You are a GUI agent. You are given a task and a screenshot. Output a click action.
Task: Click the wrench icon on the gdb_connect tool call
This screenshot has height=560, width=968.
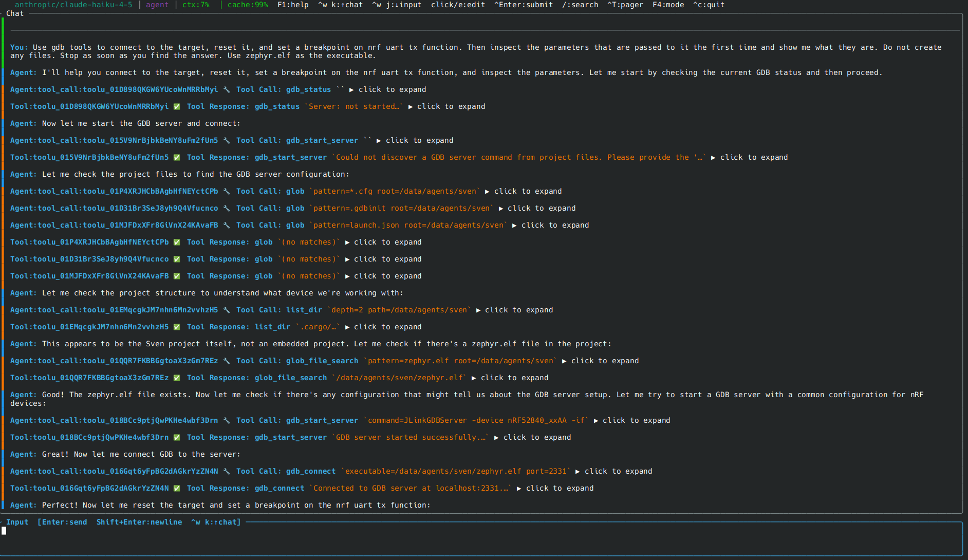(227, 471)
